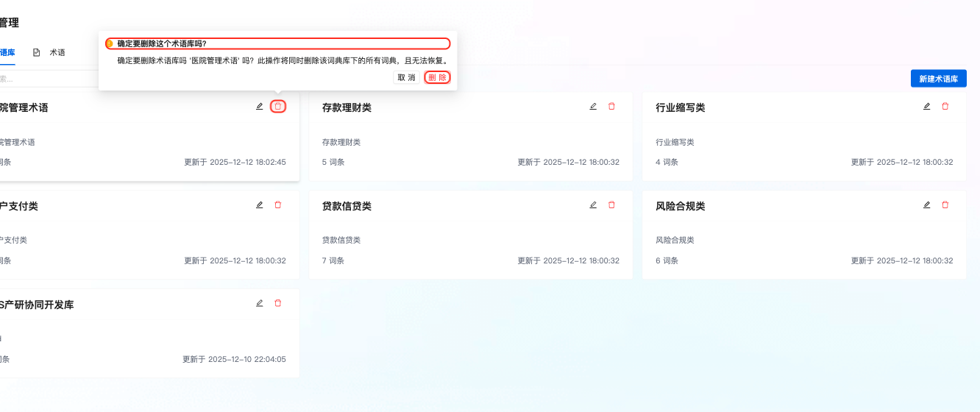Edit the 贷款信贷类 library
Image resolution: width=980 pixels, height=412 pixels.
point(593,205)
